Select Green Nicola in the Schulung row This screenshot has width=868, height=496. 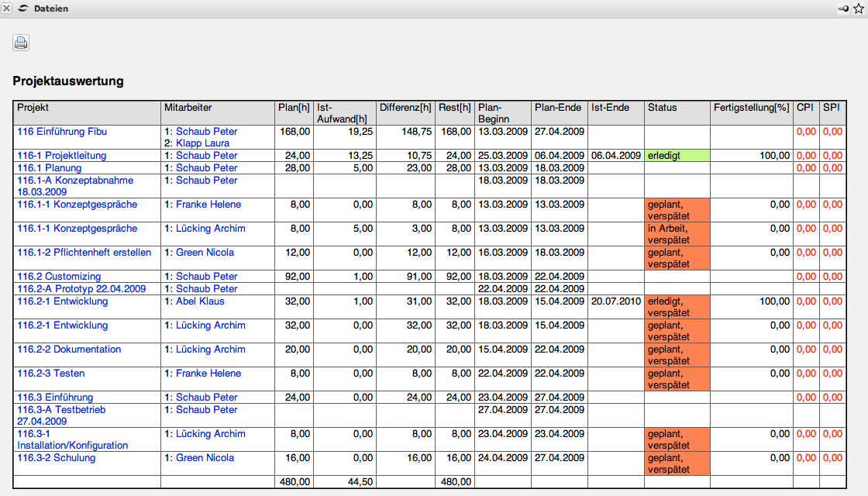(206, 458)
